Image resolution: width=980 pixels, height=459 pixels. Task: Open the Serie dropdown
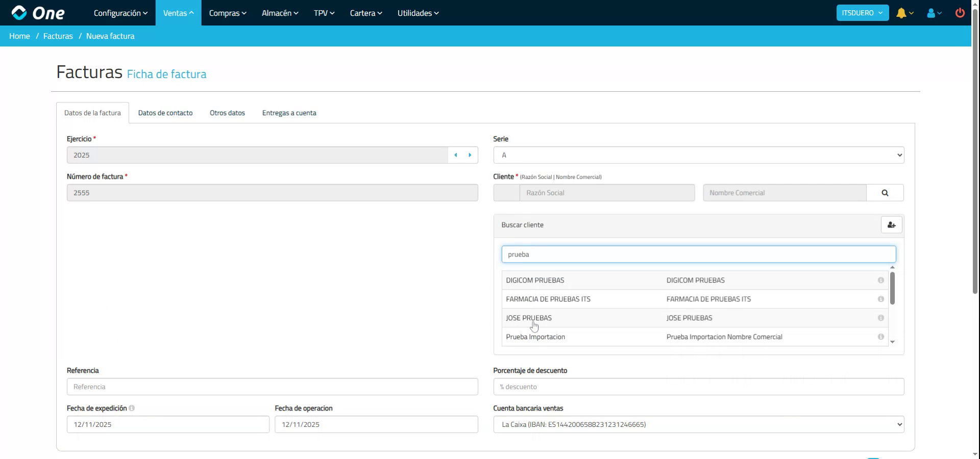tap(698, 155)
